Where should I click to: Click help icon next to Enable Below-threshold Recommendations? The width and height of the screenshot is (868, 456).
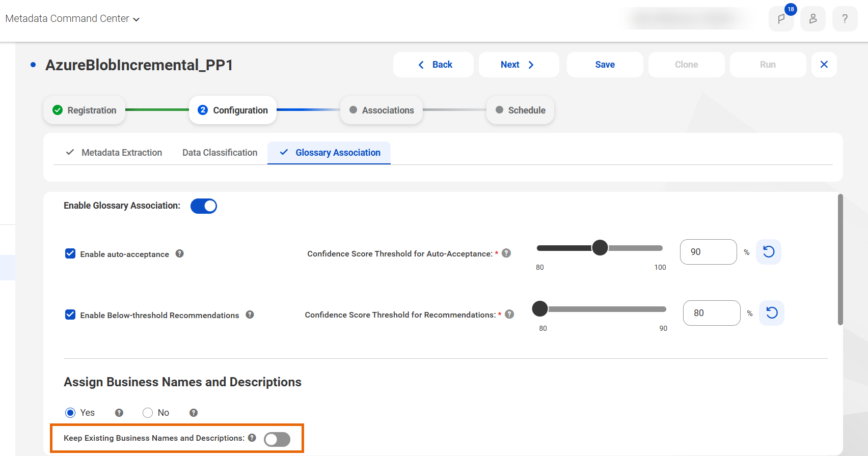pos(250,315)
